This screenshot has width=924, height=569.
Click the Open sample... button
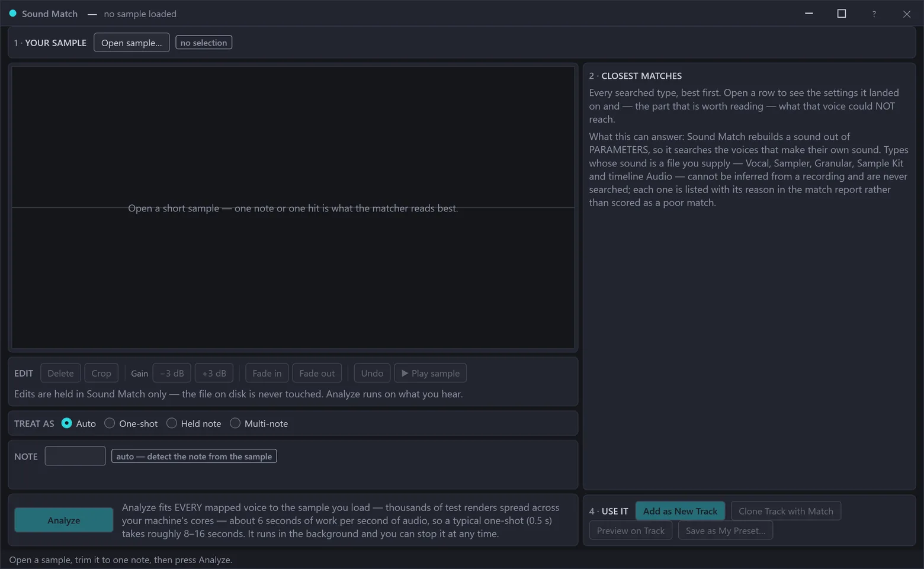[131, 43]
